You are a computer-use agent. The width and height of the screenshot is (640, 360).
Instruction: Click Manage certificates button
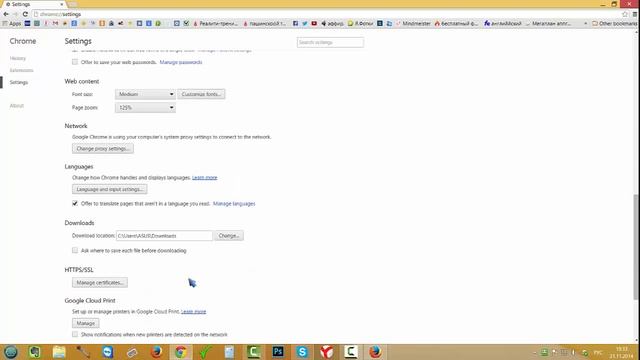100,282
